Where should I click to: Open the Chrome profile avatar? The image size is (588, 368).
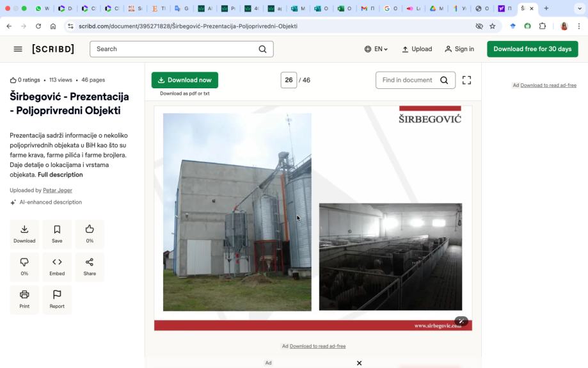564,26
